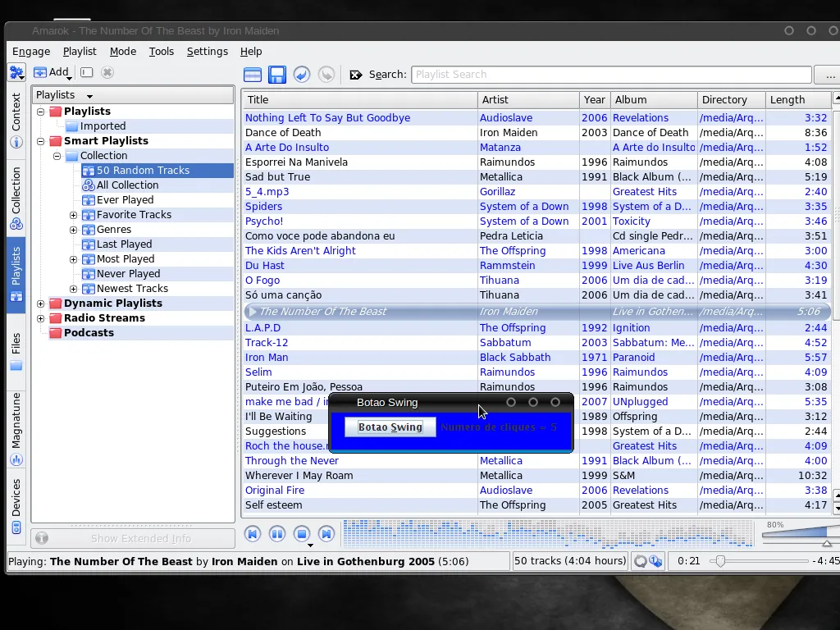This screenshot has height=630, width=840.
Task: Click into the Playlist Search field
Action: point(610,75)
